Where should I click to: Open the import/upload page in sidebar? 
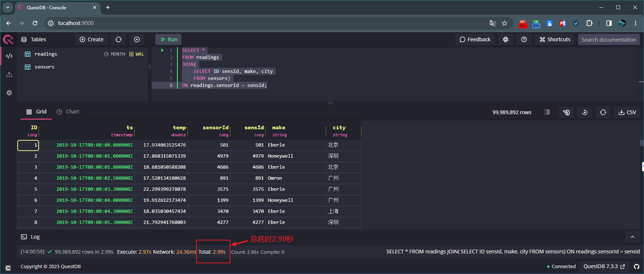click(x=9, y=74)
